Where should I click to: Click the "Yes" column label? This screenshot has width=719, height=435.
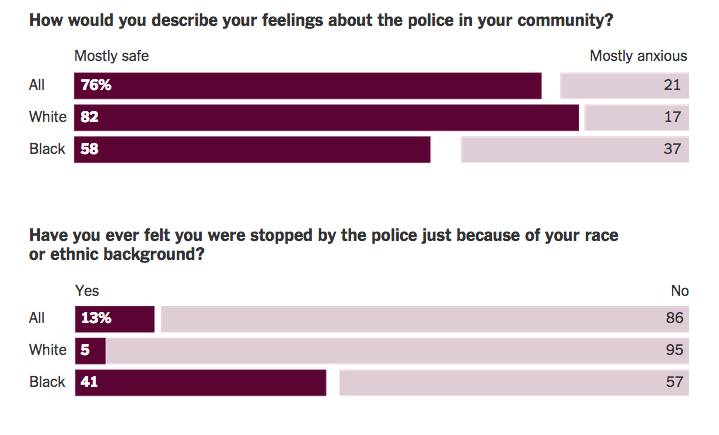[x=87, y=290]
